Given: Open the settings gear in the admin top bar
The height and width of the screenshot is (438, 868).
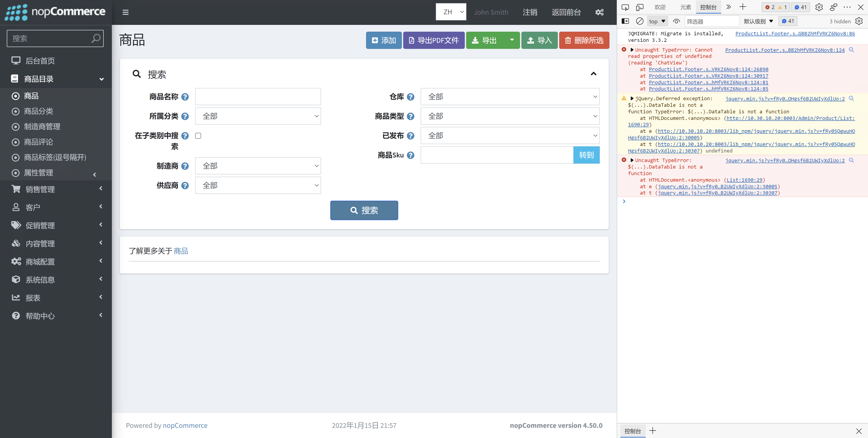Looking at the screenshot, I should [599, 12].
